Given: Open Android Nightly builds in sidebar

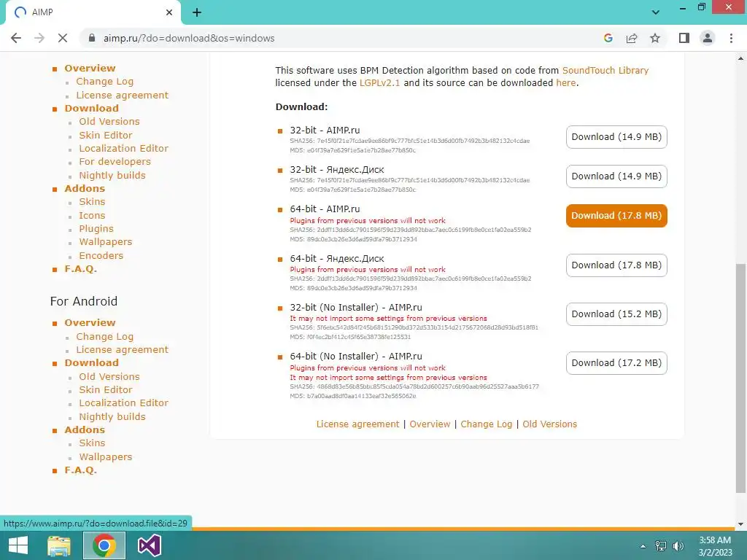Looking at the screenshot, I should [x=112, y=417].
